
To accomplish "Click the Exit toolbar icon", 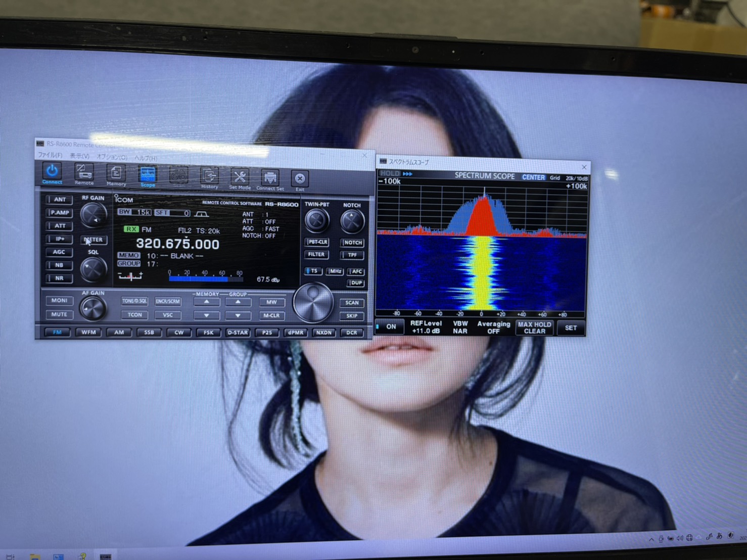I will (x=300, y=180).
